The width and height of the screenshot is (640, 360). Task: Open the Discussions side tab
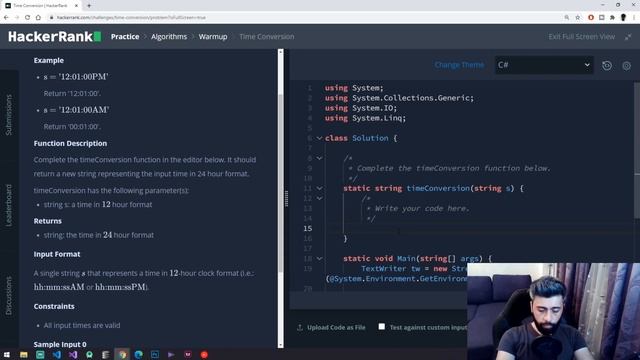coord(9,296)
